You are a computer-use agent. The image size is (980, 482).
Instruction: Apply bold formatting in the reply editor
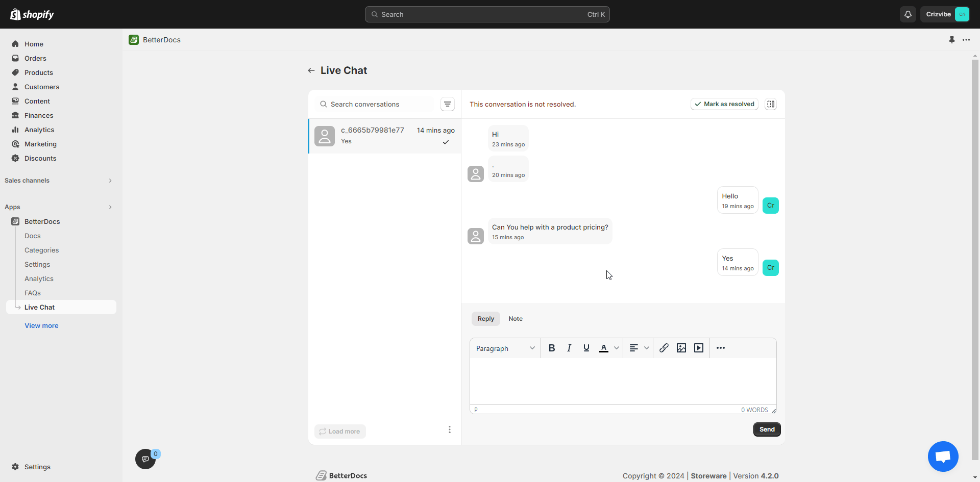click(x=552, y=348)
